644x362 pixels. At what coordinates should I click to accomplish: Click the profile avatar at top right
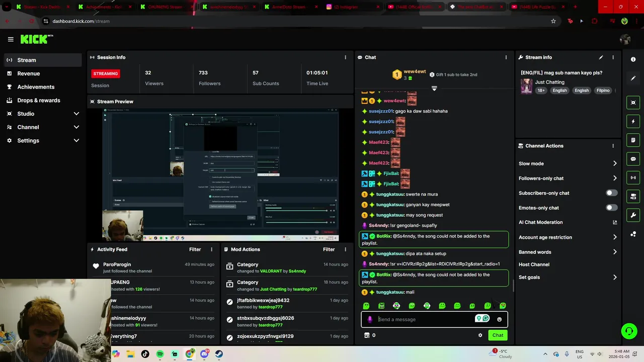[625, 39]
